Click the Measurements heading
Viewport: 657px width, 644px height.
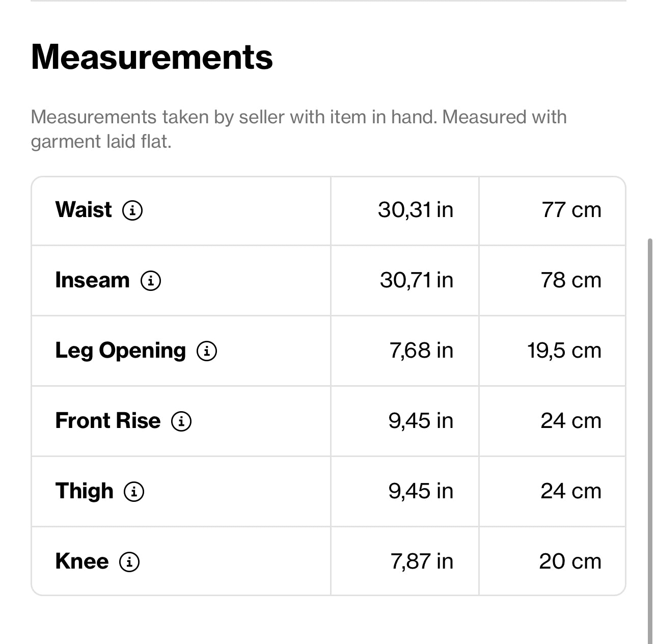(152, 57)
